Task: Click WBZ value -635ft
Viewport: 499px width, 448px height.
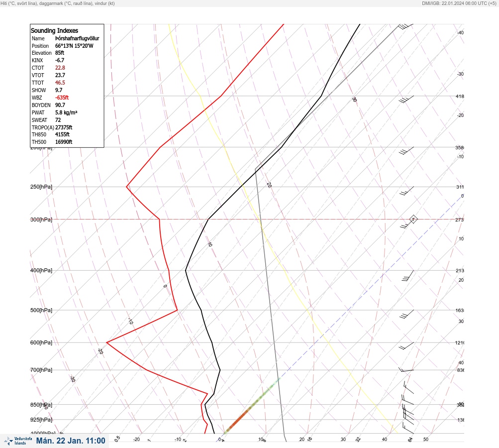Action: pos(62,98)
